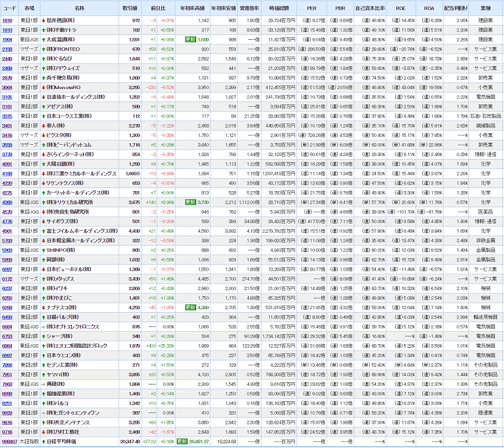
Task: Click the down arrow next to さくらインターネット(株)
Action: (x=43, y=154)
